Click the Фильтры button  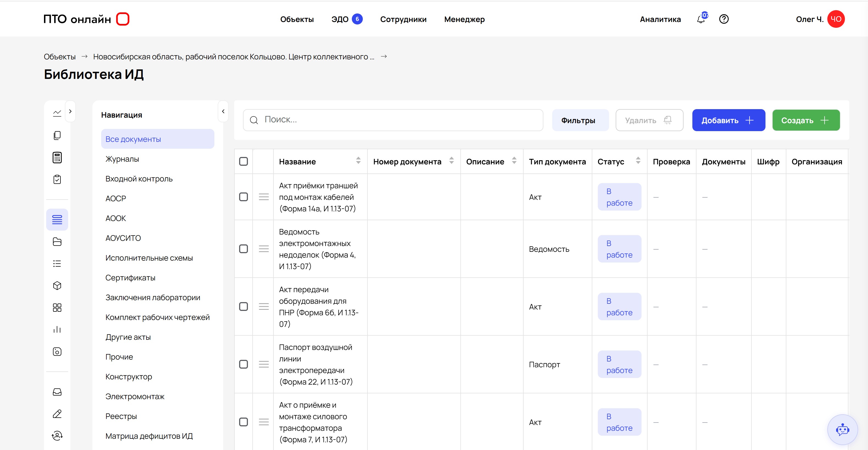point(580,120)
